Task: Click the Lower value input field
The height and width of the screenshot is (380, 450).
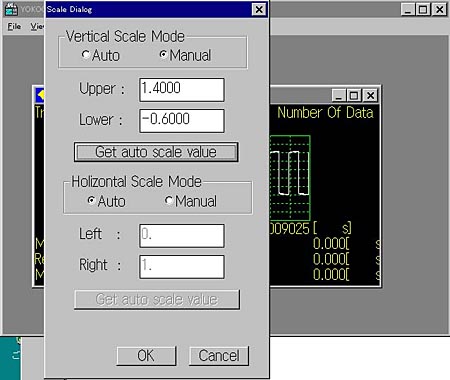Action: [182, 121]
